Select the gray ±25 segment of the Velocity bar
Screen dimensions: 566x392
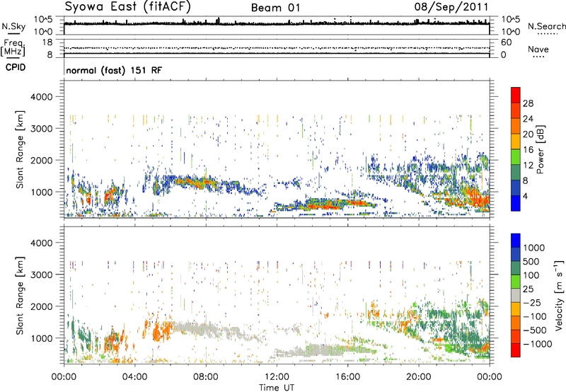pyautogui.click(x=516, y=295)
